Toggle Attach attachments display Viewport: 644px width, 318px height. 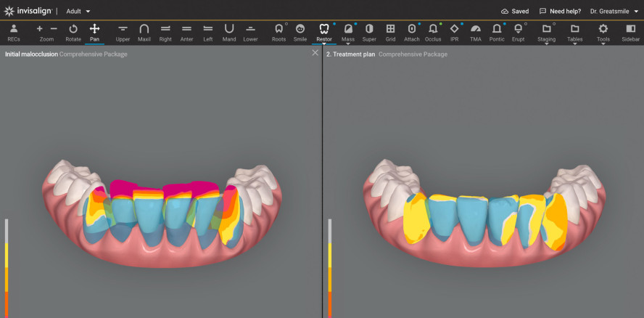(x=411, y=32)
